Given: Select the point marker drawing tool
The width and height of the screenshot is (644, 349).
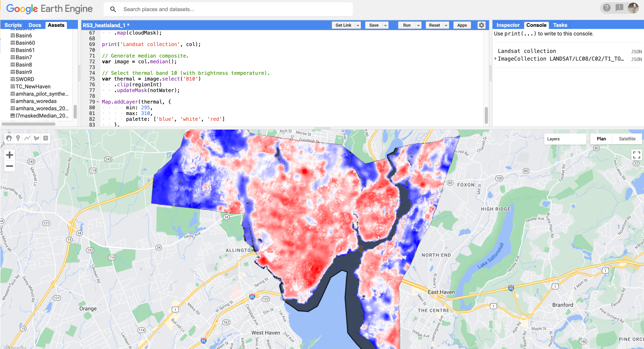Looking at the screenshot, I should (18, 138).
